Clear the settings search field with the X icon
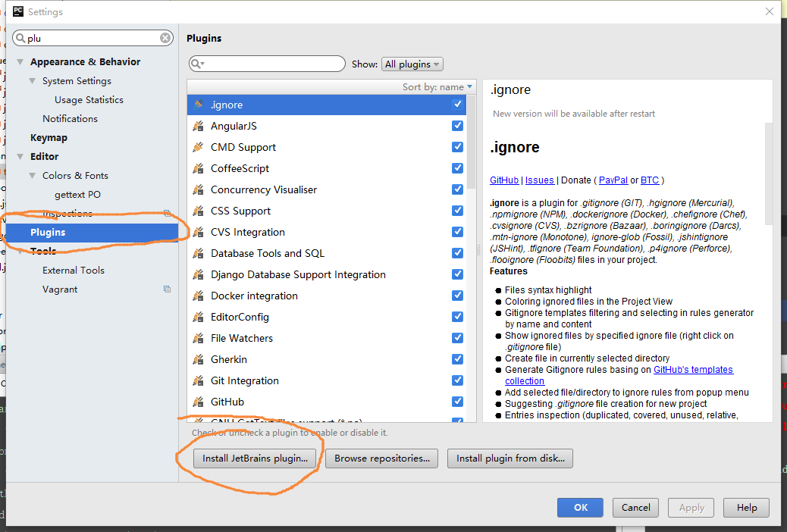 tap(165, 38)
